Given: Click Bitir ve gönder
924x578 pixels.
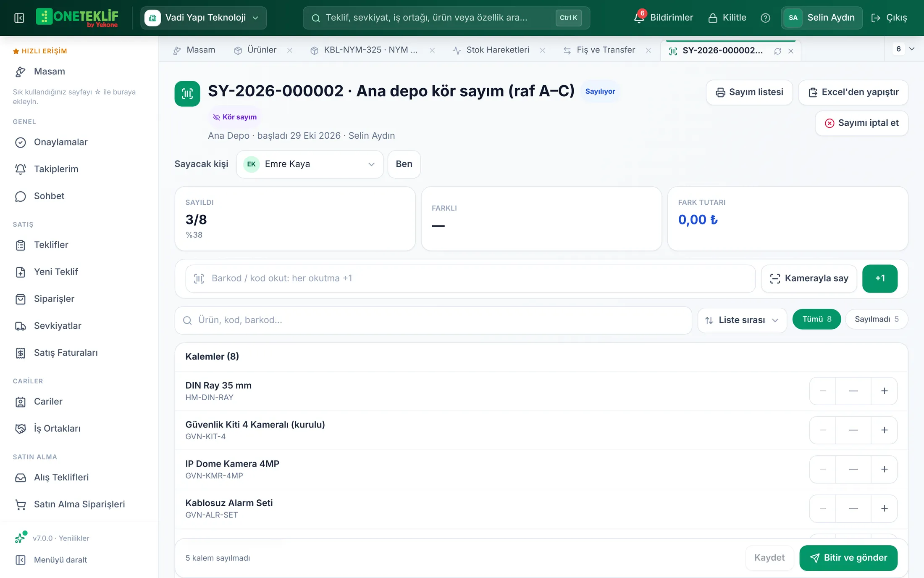Looking at the screenshot, I should (848, 558).
